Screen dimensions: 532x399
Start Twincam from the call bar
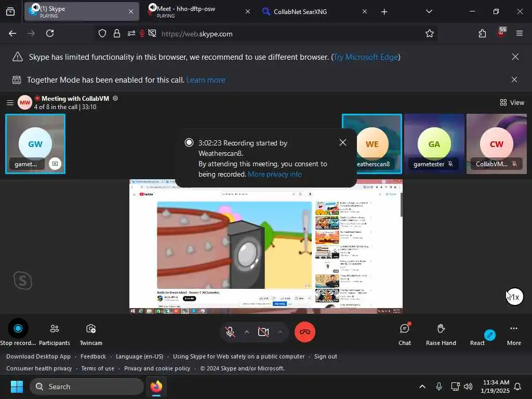tap(91, 334)
